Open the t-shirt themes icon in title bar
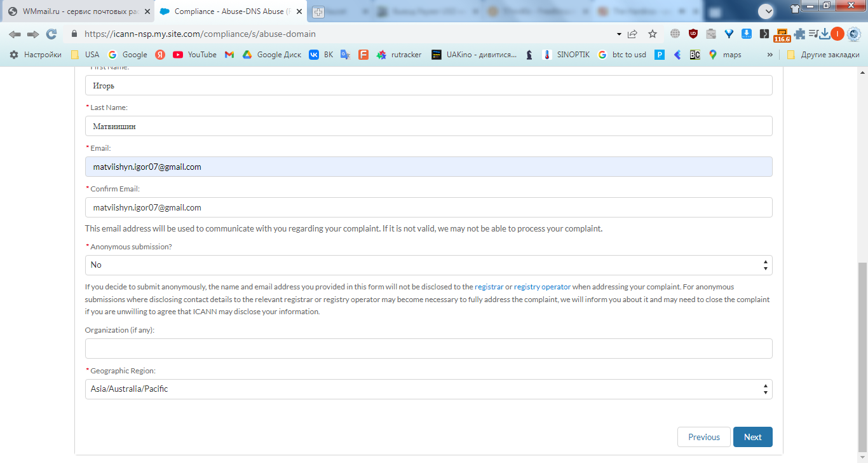The width and height of the screenshot is (868, 463). [794, 8]
